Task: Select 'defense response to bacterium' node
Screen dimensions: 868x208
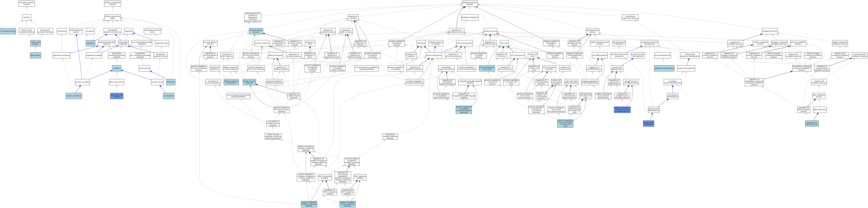Action: 231,82
